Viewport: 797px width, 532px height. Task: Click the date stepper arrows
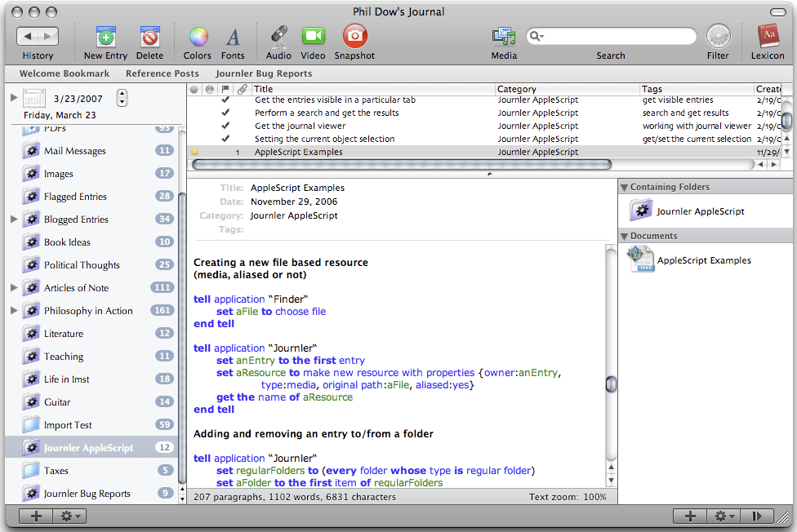point(122,98)
